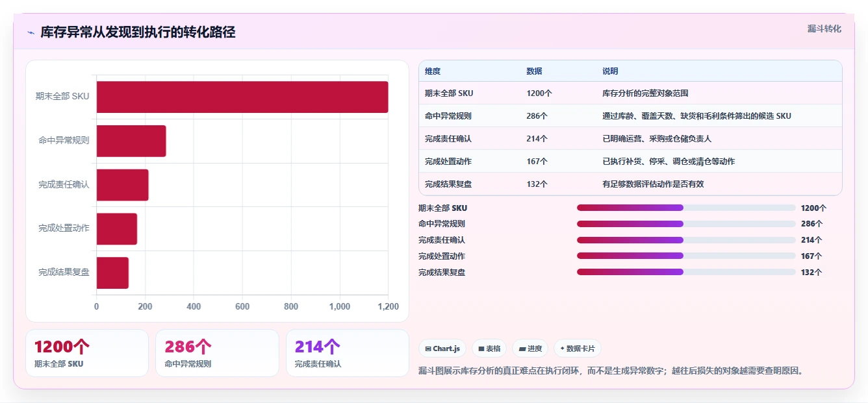
Task: Select the Chart.js tag chip
Action: (442, 348)
